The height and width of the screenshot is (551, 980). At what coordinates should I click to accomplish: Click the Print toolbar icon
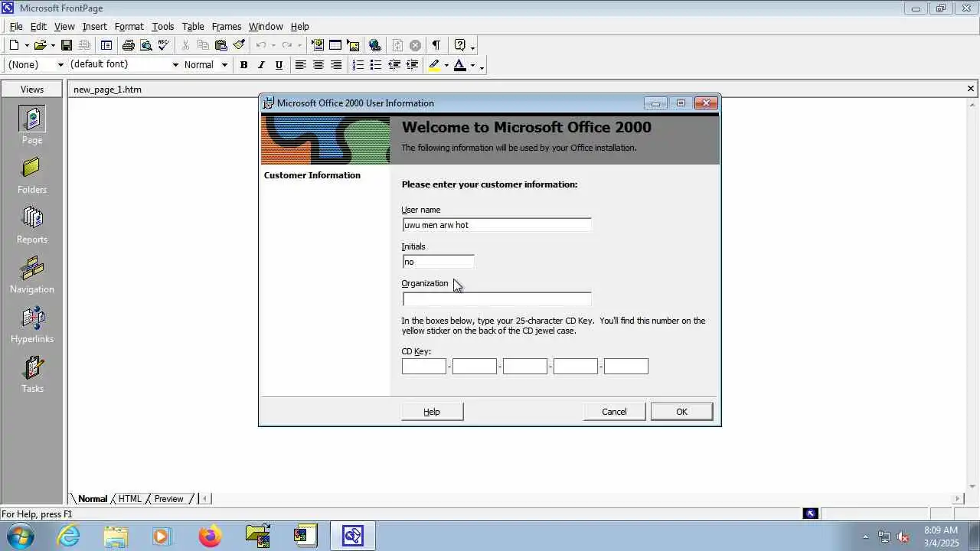pos(129,45)
